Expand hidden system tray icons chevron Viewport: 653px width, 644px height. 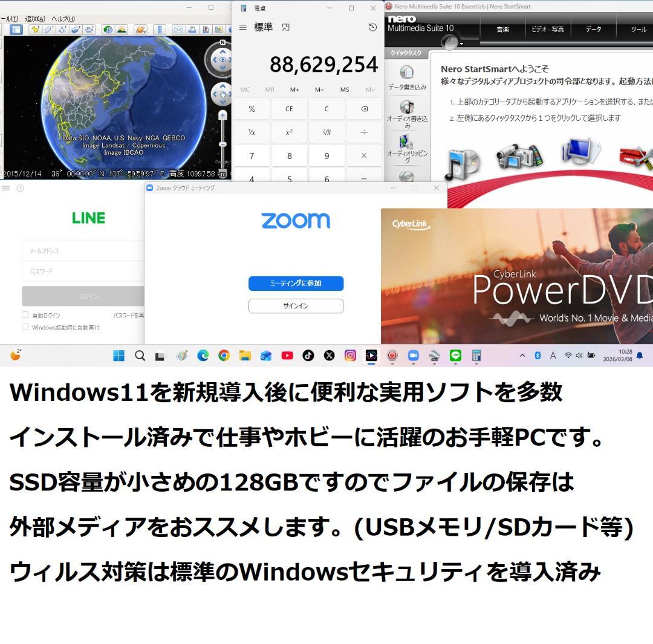click(522, 356)
